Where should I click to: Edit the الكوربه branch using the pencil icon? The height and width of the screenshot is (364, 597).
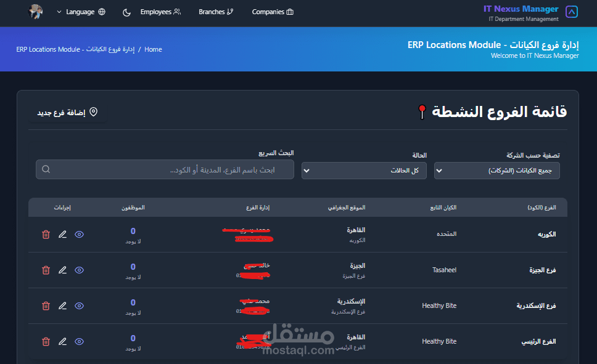[x=62, y=235]
